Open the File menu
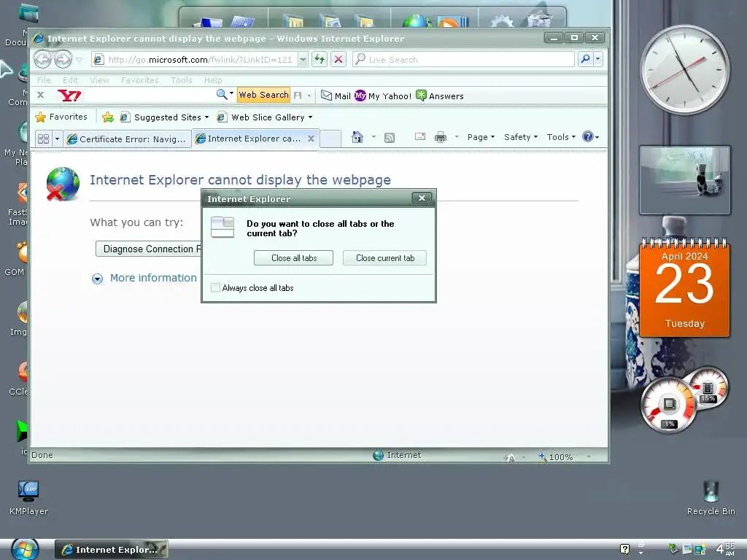Screen dimensions: 747x560 [x=44, y=80]
